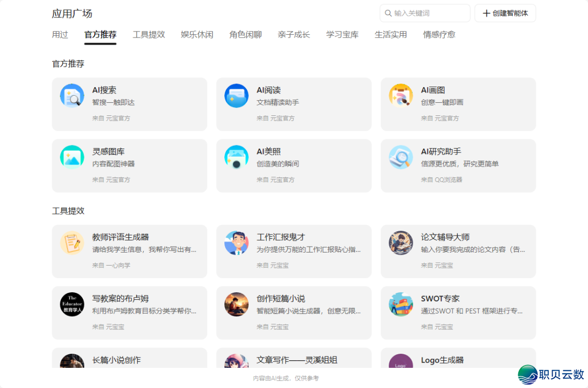The width and height of the screenshot is (588, 388).
Task: Open the 娱乐休闲 tab
Action: coord(197,34)
